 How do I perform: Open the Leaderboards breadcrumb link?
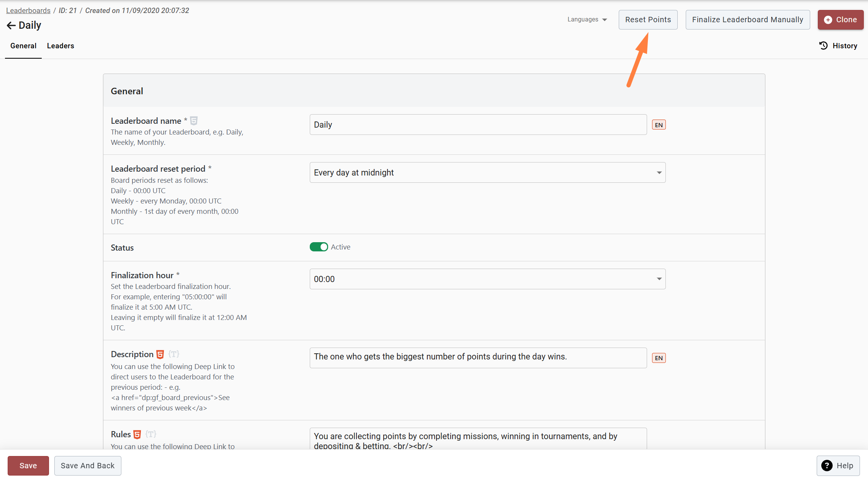point(28,11)
